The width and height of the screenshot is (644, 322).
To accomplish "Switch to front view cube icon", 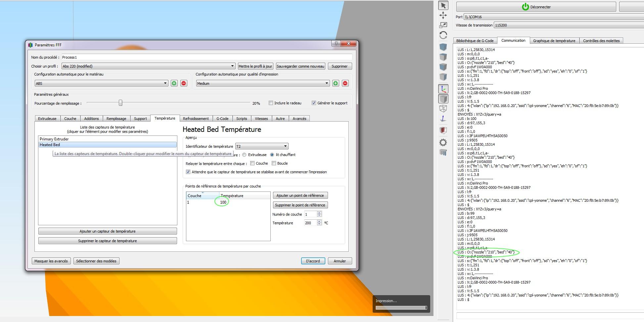I will click(443, 67).
